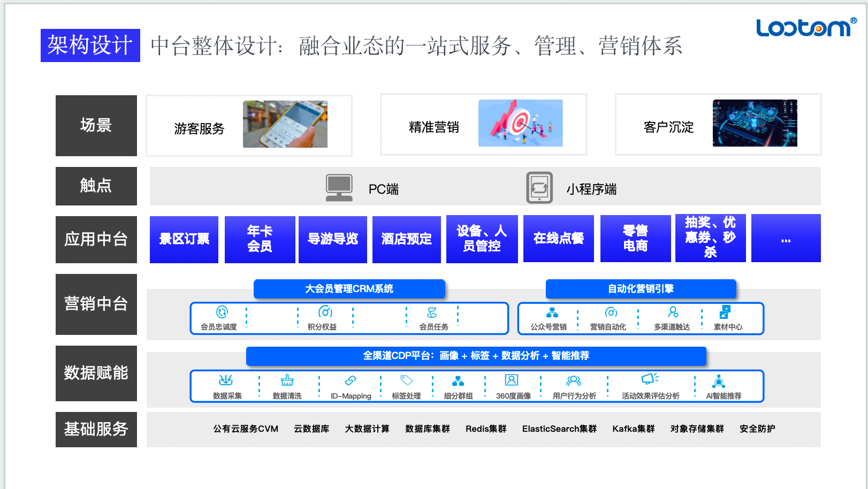Screen dimensions: 868x489
Task: Click the text 大数据计算
Action: pyautogui.click(x=367, y=429)
